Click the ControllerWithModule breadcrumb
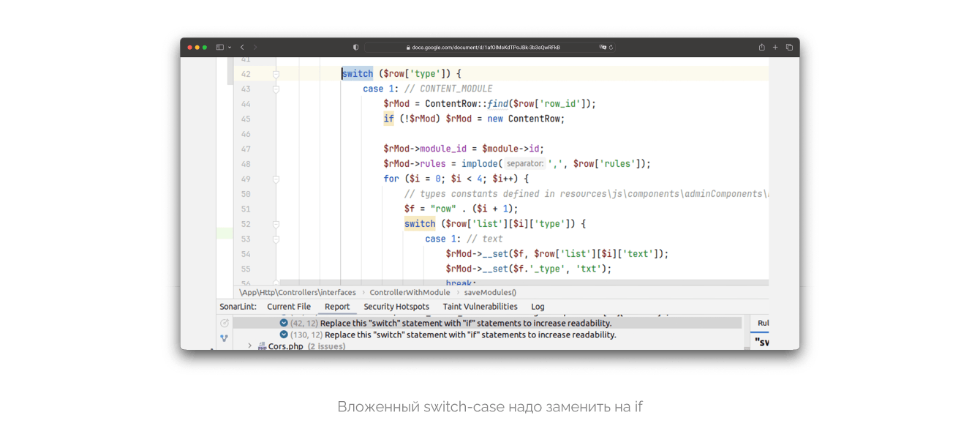 (x=410, y=293)
